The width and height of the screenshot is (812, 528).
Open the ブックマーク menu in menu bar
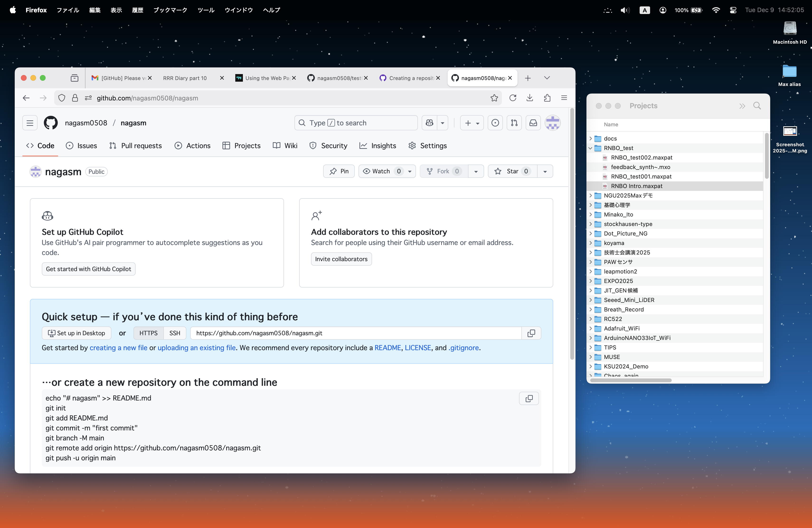(x=170, y=10)
